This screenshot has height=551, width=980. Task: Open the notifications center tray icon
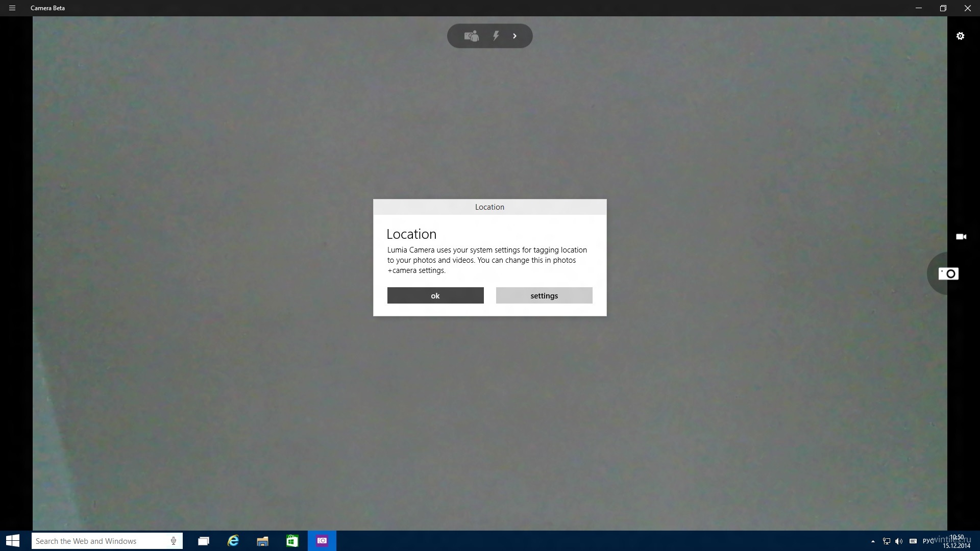click(913, 541)
